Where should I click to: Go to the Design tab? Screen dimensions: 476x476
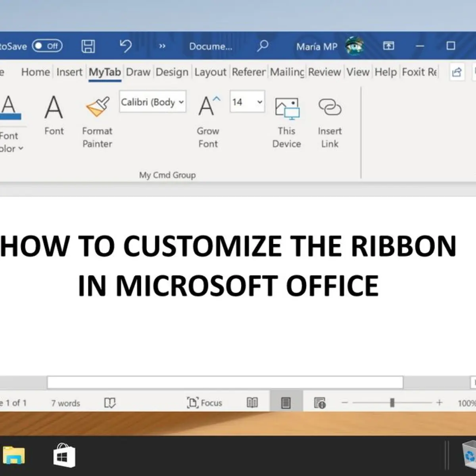pyautogui.click(x=172, y=72)
